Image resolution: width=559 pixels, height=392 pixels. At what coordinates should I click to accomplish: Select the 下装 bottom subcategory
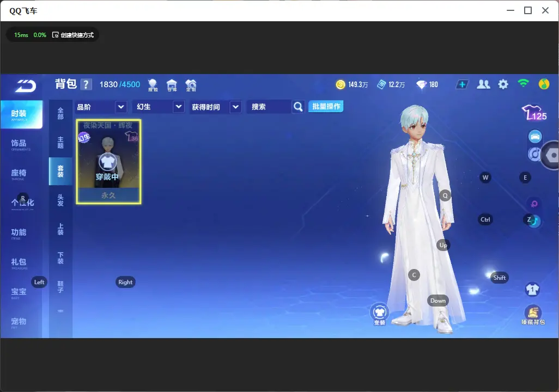[x=60, y=258]
